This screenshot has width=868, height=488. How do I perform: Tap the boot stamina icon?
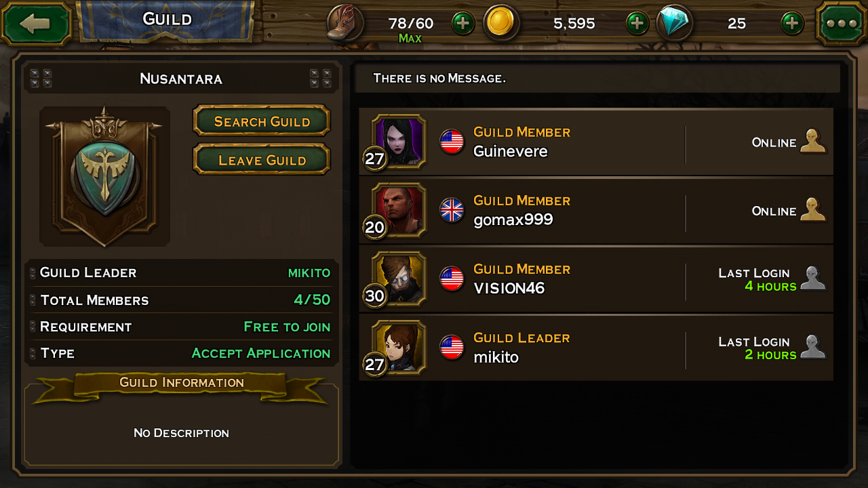[345, 23]
